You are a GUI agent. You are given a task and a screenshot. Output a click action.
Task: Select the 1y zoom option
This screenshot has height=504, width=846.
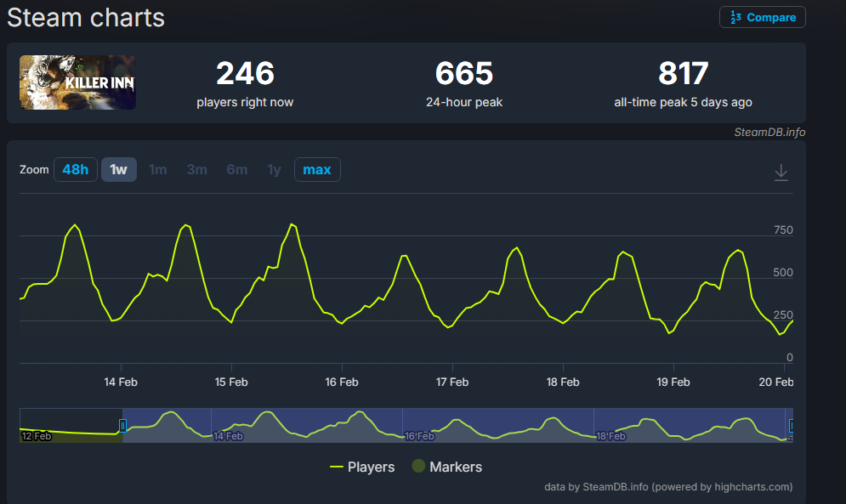click(274, 169)
